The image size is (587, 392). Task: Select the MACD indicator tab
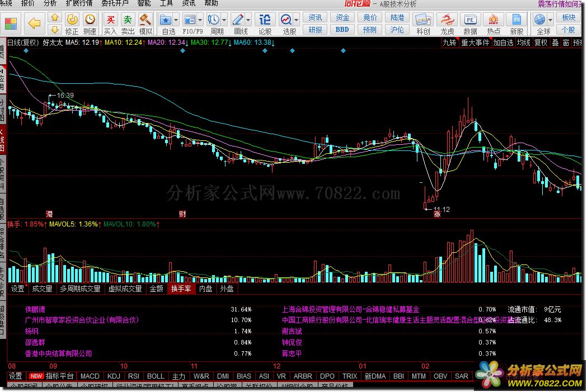90,376
